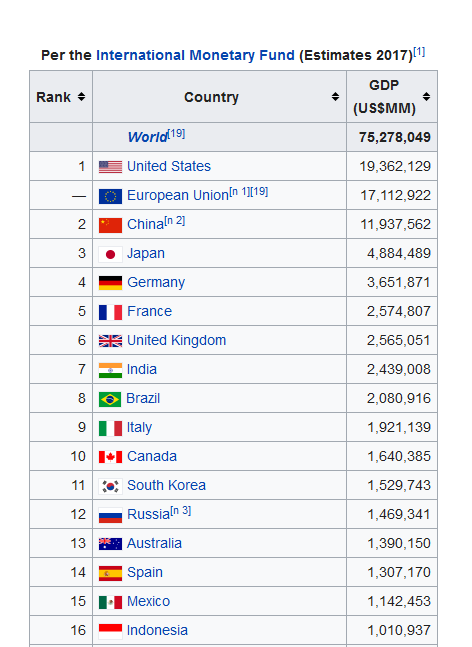Open the India country link
472x647 pixels.
(142, 369)
